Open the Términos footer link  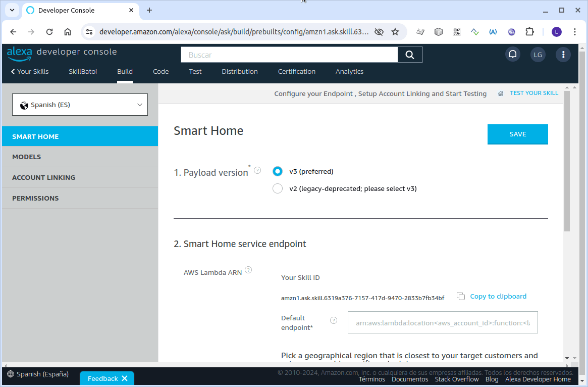(371, 379)
